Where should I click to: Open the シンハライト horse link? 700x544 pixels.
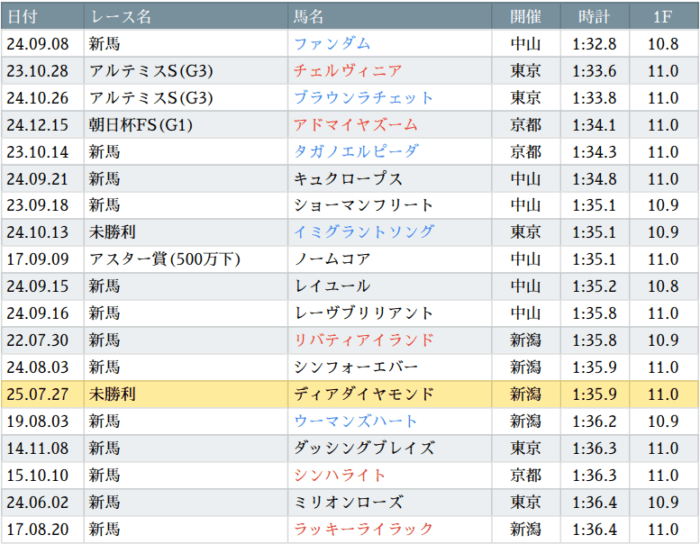pos(340,475)
